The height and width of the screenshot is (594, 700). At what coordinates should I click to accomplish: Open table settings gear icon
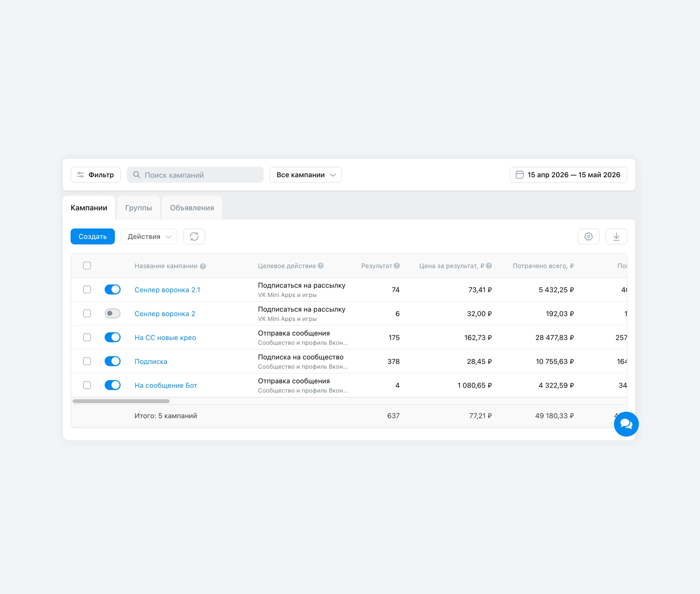click(588, 236)
